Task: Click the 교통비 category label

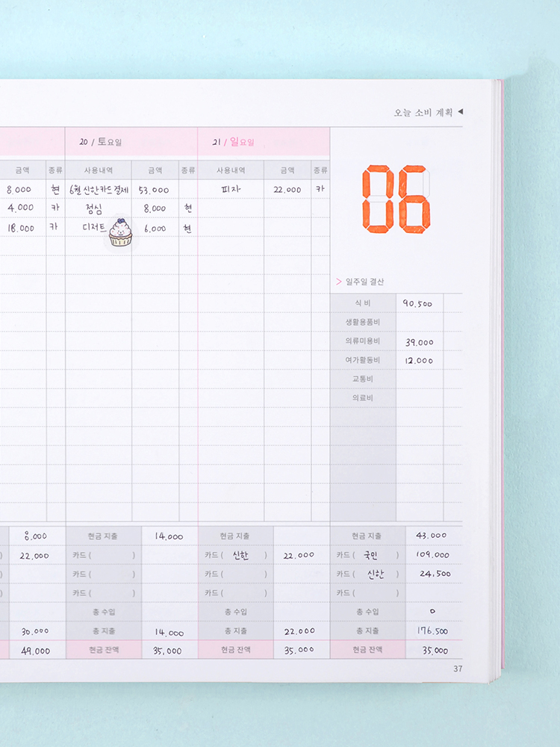Action: point(363,379)
